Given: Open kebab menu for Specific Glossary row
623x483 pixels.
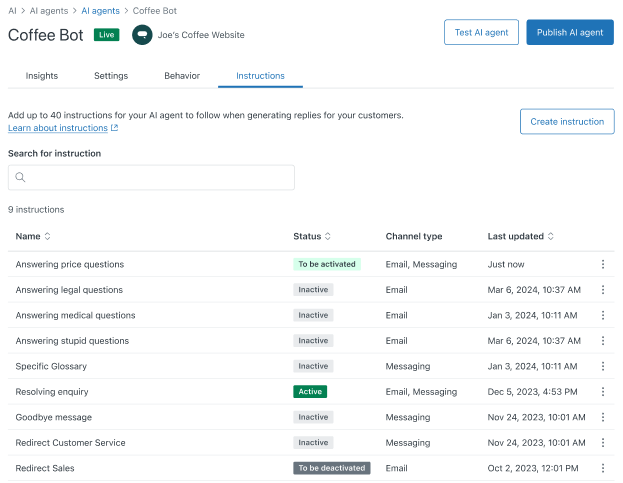Looking at the screenshot, I should pyautogui.click(x=603, y=366).
